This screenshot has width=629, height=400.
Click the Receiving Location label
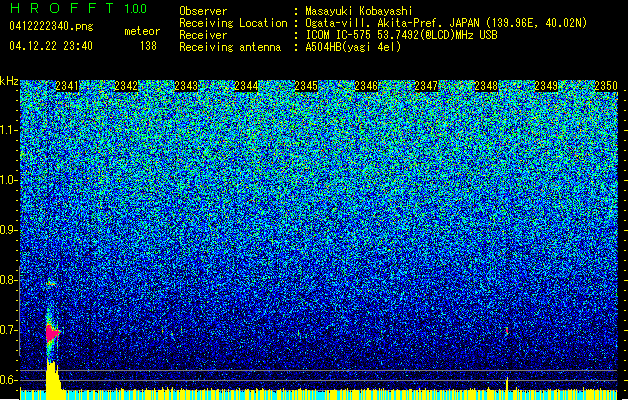233,23
